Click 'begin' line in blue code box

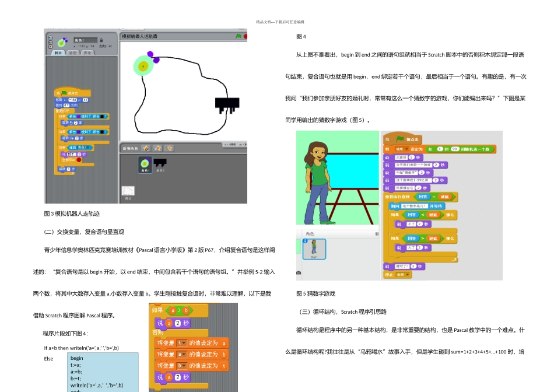[76, 358]
